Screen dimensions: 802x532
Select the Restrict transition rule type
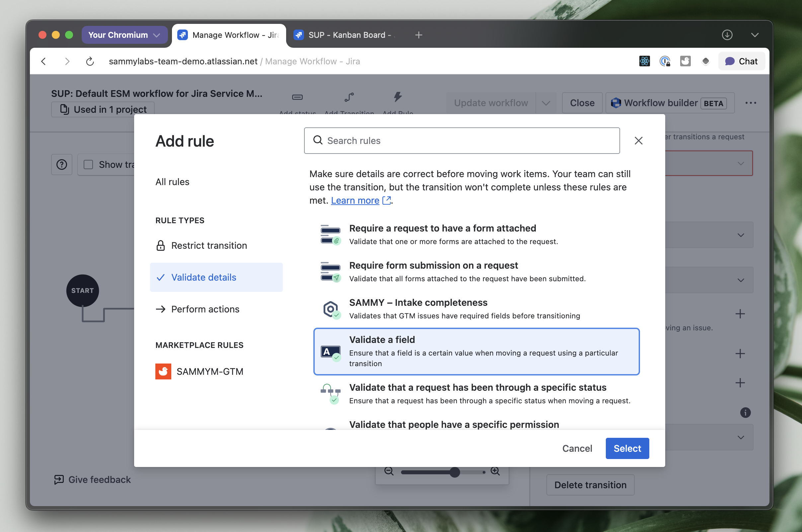click(x=209, y=245)
